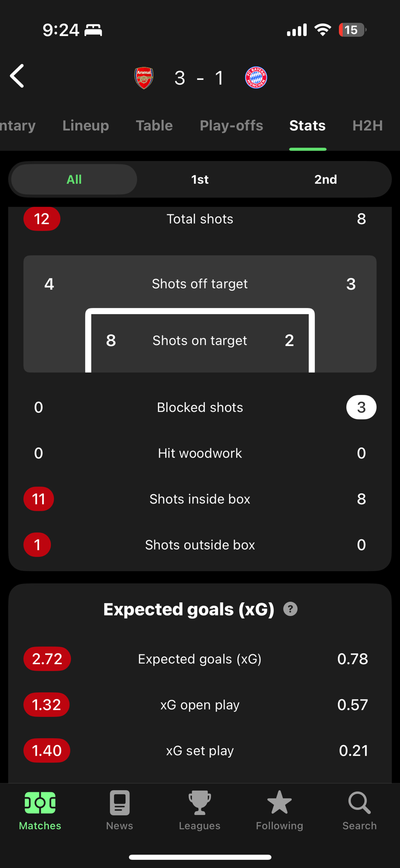
Task: Open the Matches pitch icon
Action: [40, 803]
